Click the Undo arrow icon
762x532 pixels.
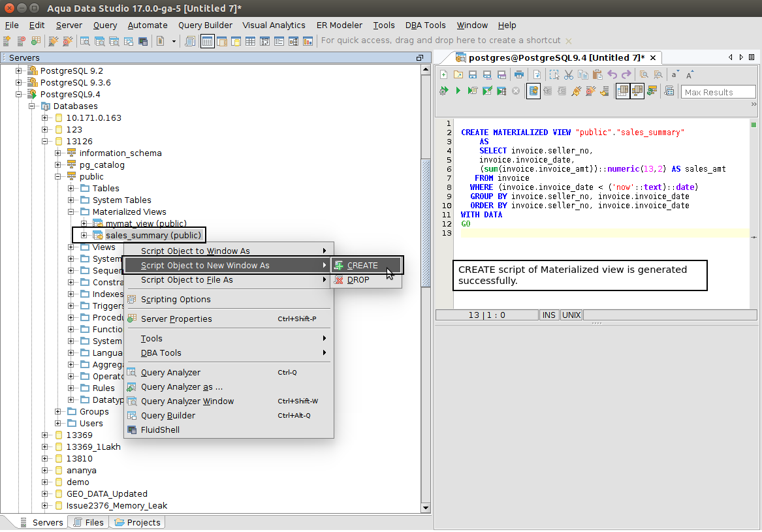coord(612,74)
